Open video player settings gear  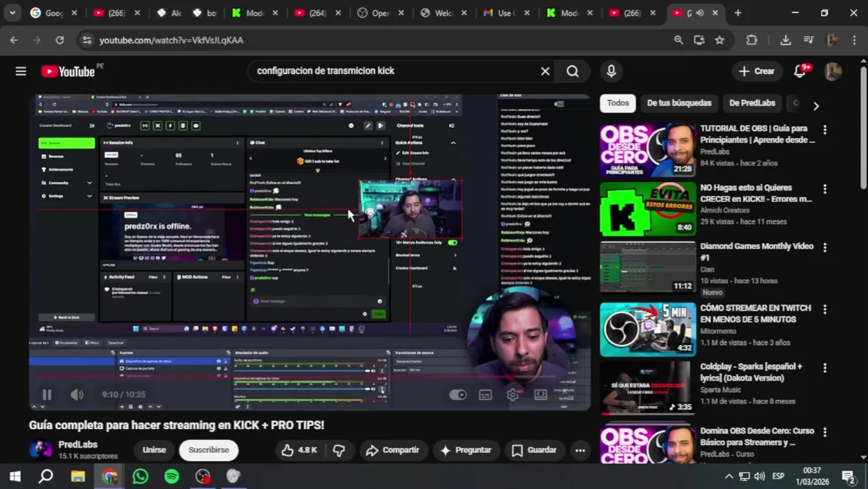point(513,395)
